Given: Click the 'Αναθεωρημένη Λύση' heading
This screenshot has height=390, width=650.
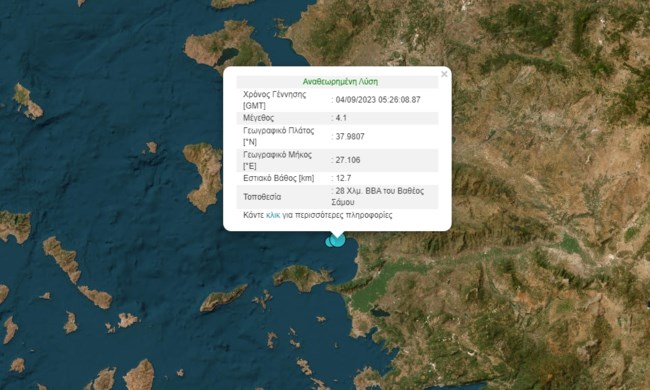Looking at the screenshot, I should coord(340,82).
